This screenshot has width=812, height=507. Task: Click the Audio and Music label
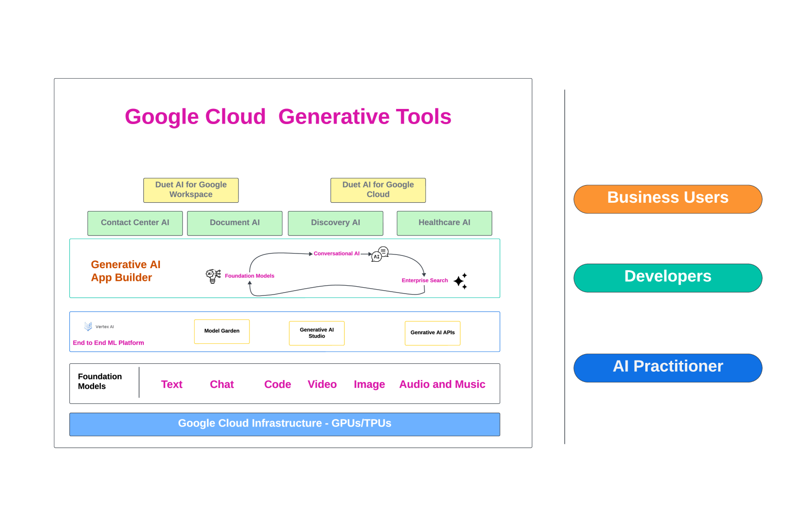pos(442,384)
